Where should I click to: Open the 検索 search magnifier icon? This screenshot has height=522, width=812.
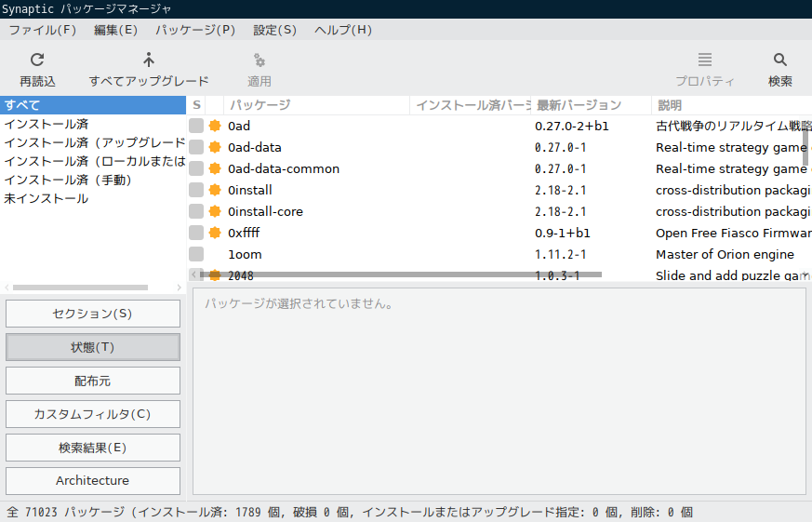point(779,60)
